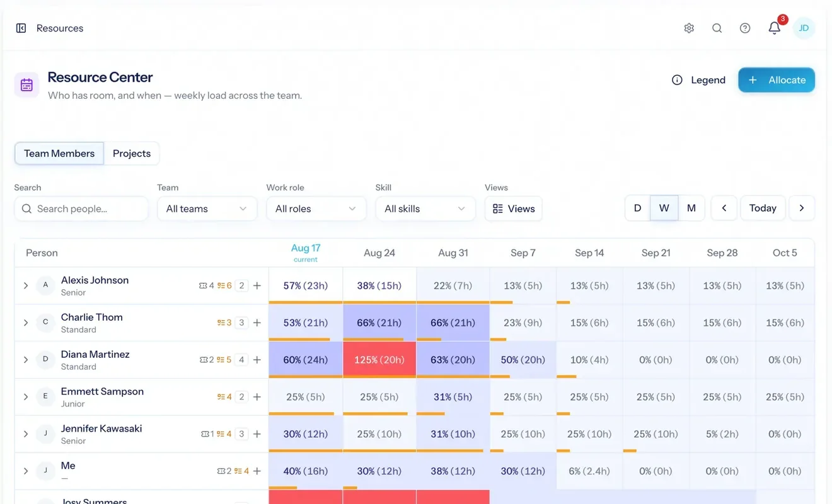Screen dimensions: 832x504
Task: Click Charlie Thom's Aug 24 66% (21h) cell
Action: pos(379,323)
